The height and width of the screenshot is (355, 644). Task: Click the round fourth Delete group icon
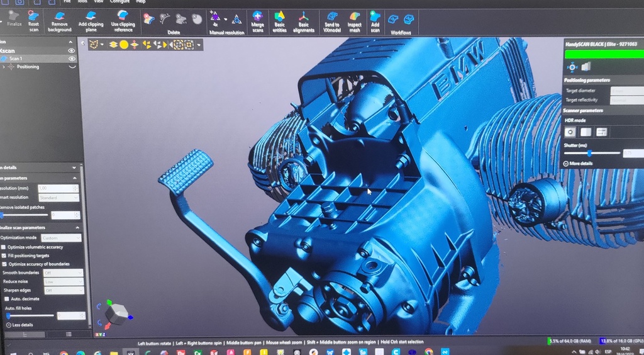pos(197,19)
